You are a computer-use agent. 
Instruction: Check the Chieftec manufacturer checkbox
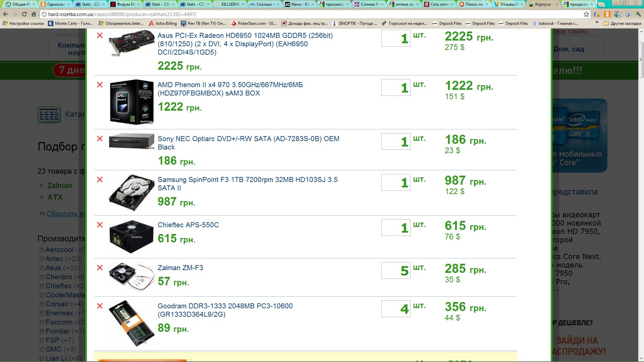point(42,286)
